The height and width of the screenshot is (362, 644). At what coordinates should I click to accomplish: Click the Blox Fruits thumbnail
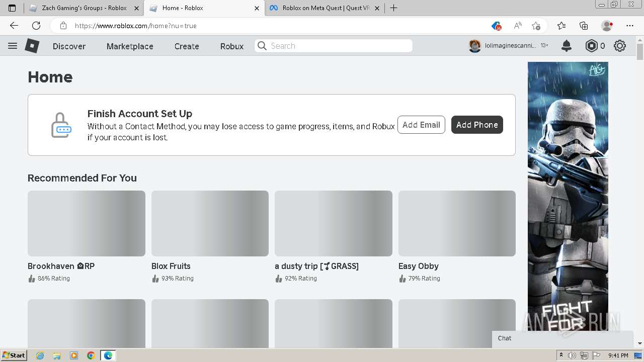click(x=210, y=223)
